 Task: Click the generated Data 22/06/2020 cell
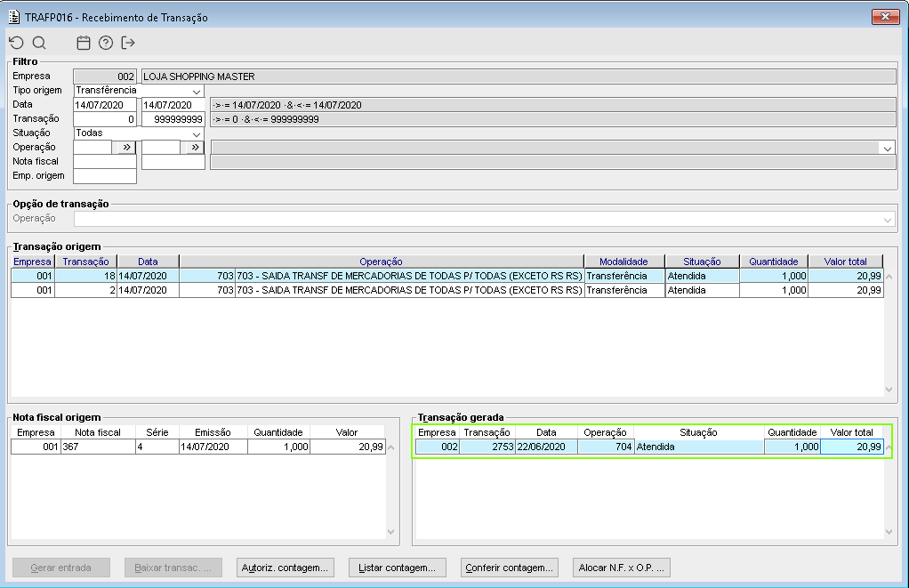pyautogui.click(x=546, y=447)
